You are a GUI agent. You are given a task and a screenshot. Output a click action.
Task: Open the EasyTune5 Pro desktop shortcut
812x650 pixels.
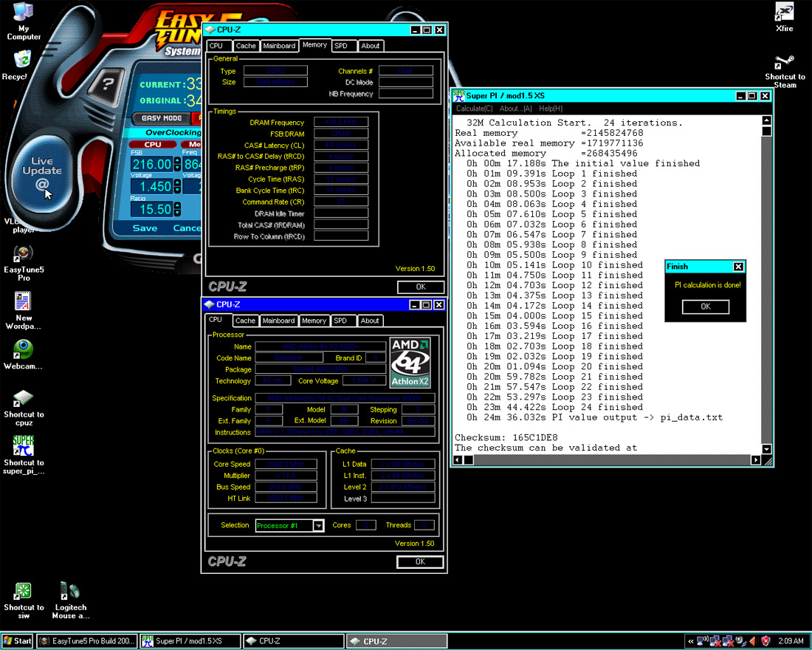point(24,263)
